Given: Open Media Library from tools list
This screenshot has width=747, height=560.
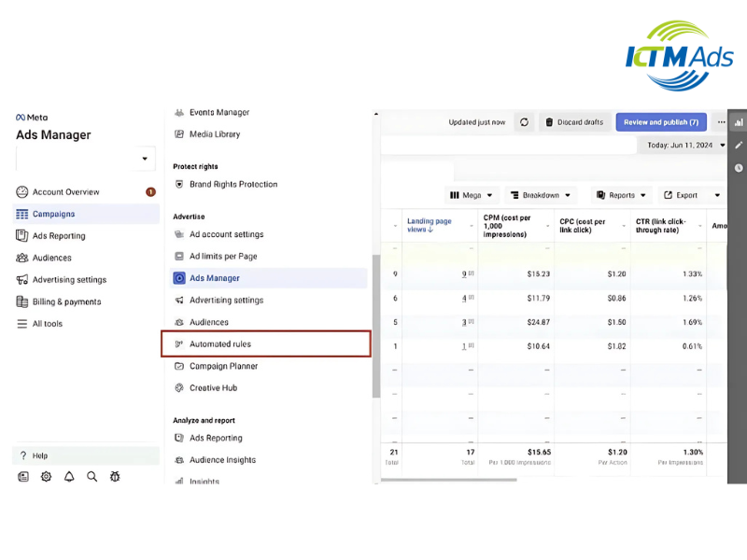Looking at the screenshot, I should click(x=215, y=134).
